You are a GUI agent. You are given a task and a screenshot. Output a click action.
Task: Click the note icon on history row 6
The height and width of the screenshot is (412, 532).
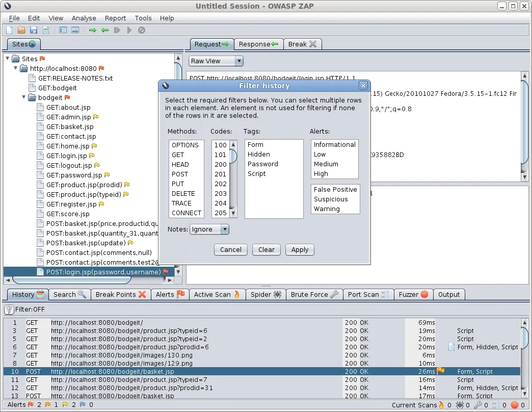(x=451, y=347)
